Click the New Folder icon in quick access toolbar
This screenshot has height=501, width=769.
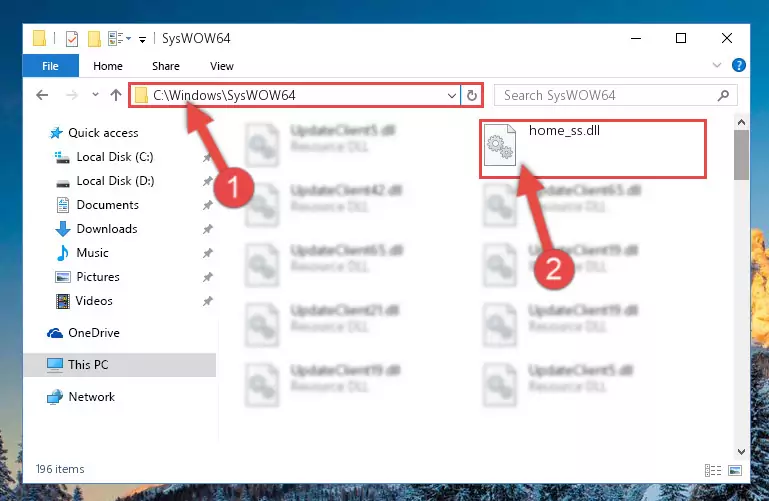coord(94,38)
